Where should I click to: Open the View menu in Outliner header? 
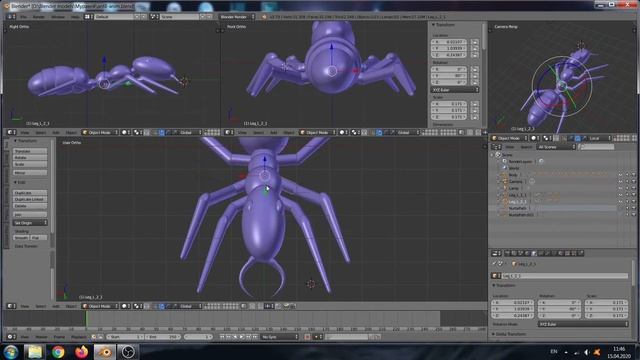(510, 147)
